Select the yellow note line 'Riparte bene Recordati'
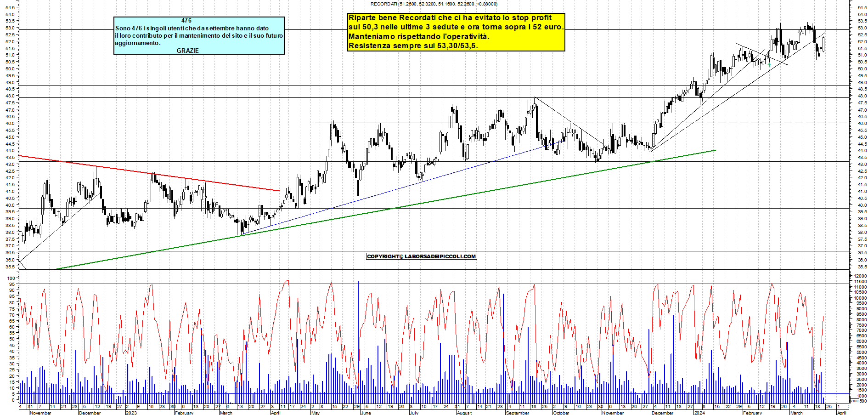Screen dimensions: 868x415 click(x=450, y=17)
